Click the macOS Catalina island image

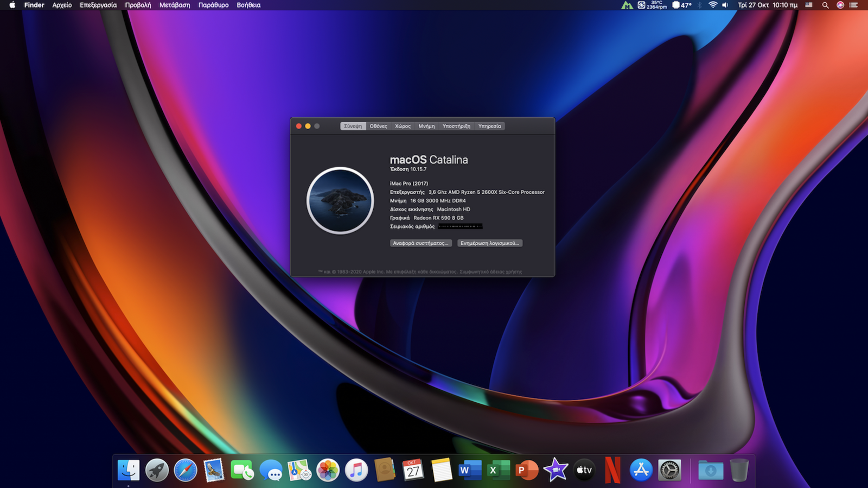coord(340,200)
